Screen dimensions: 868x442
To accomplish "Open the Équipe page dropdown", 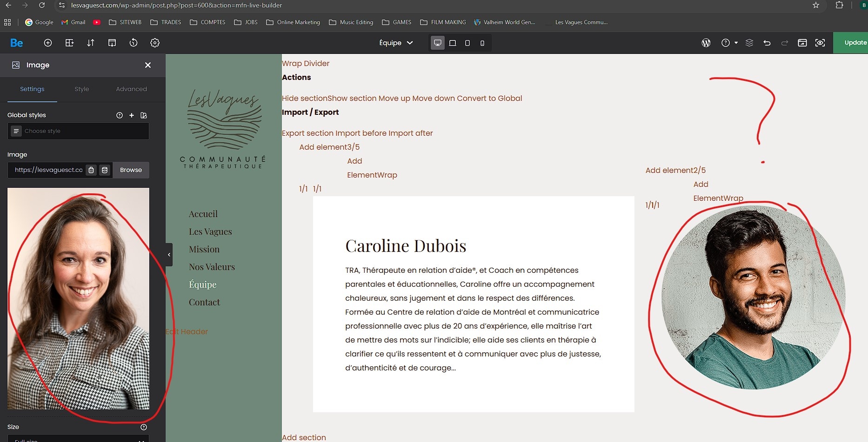I will pos(396,43).
